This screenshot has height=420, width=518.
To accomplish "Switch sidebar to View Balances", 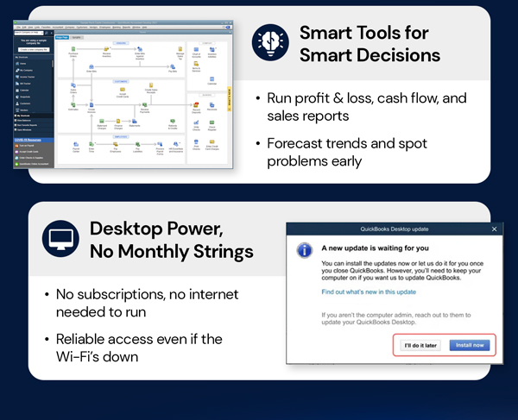I will pyautogui.click(x=33, y=121).
